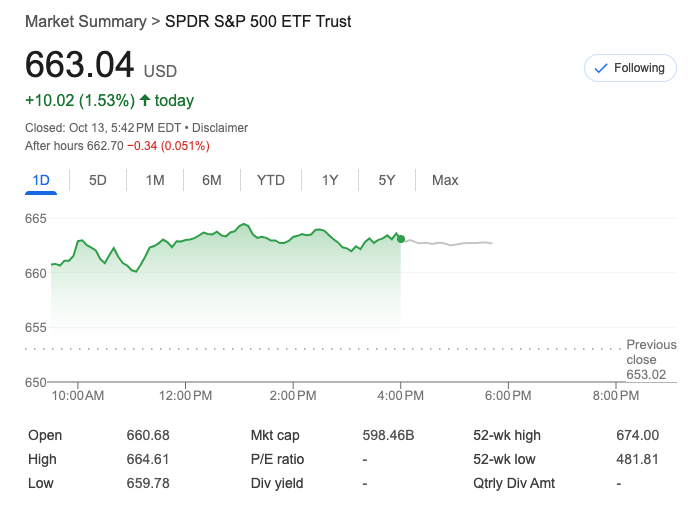
Task: Click the SPDR S&P 500 ETF Trust title
Action: click(x=258, y=21)
